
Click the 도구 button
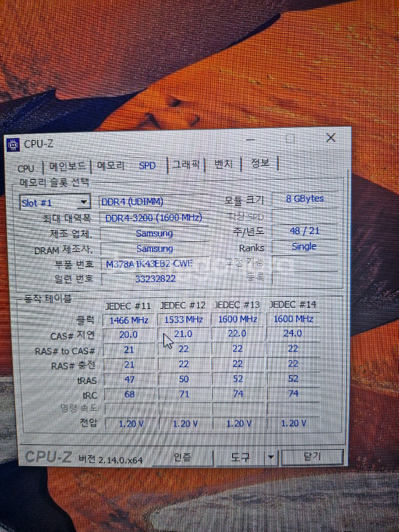[x=240, y=458]
